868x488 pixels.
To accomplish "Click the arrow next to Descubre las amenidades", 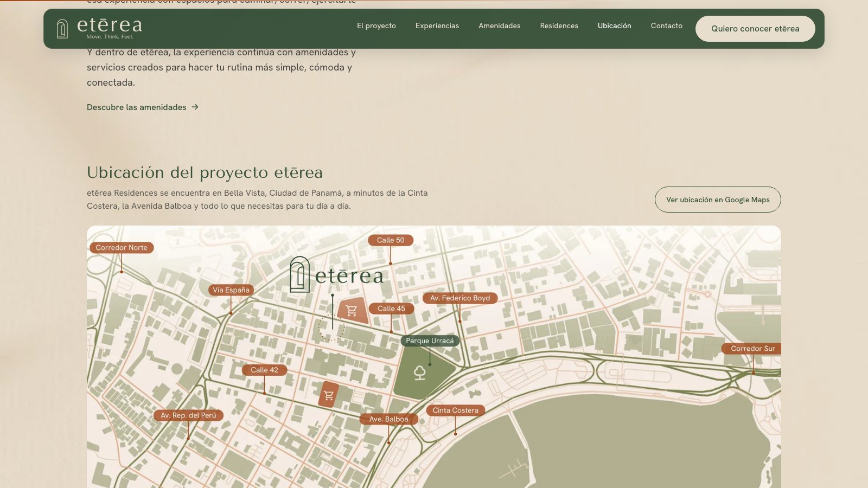I will coord(195,107).
